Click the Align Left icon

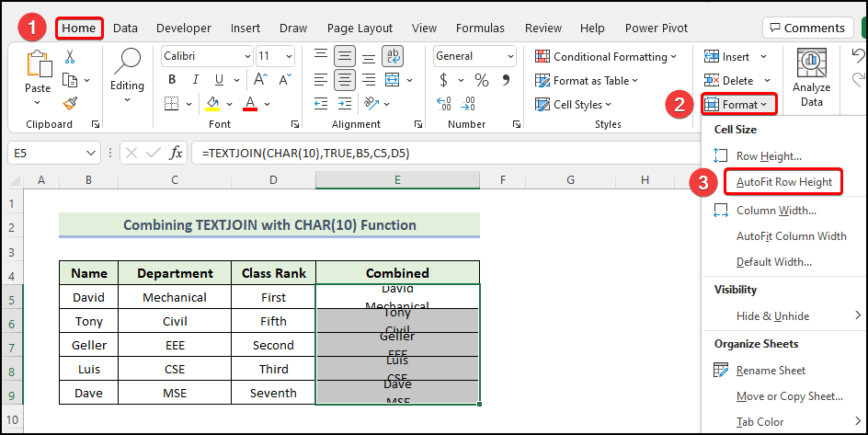(x=321, y=80)
